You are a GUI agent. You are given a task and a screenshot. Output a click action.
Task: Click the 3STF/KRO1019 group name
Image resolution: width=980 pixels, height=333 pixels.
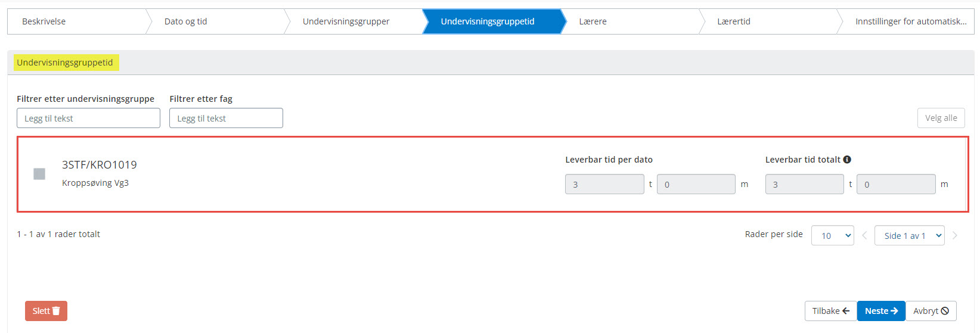(100, 165)
